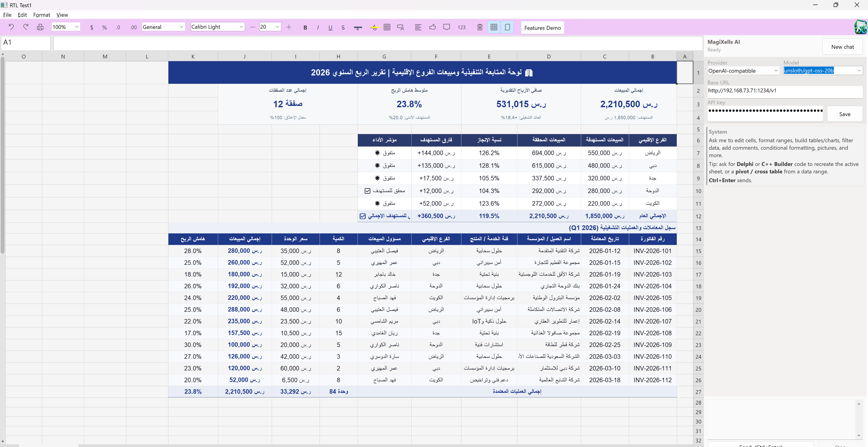Screen dimensions: 868x447
Task: Click the Redo icon in toolbar
Action: pos(26,27)
